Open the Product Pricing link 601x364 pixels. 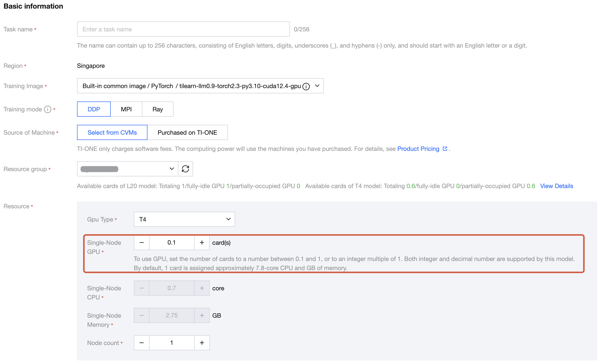pyautogui.click(x=418, y=149)
